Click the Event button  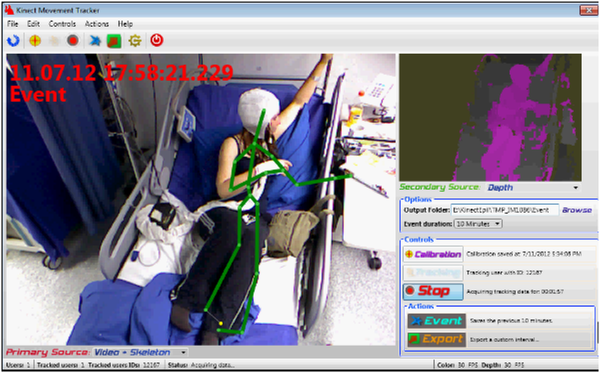tap(437, 321)
